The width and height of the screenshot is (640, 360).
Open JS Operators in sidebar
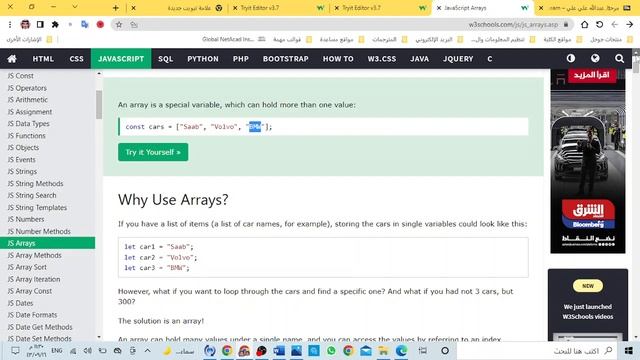tap(27, 88)
